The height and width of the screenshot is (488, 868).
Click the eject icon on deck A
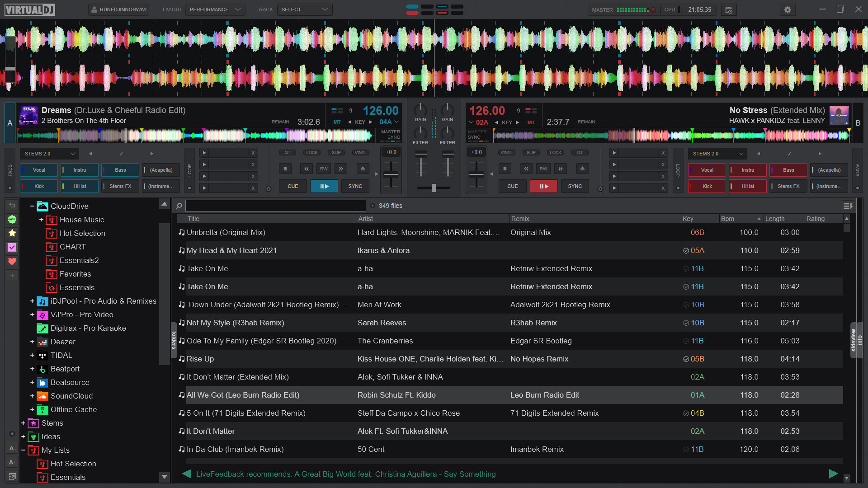pos(362,169)
